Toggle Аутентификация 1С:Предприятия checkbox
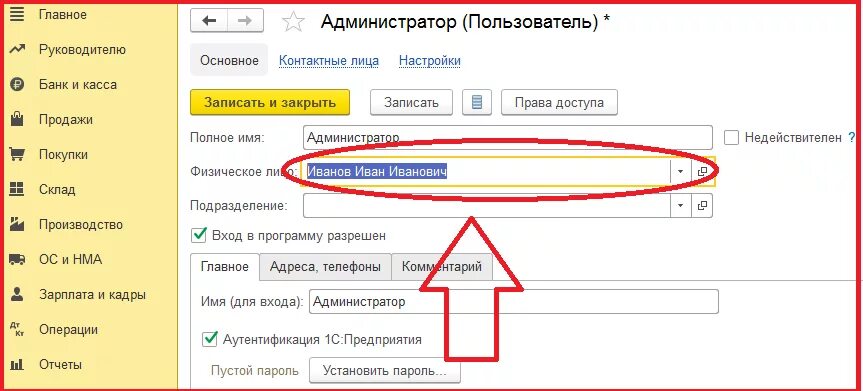 click(x=210, y=339)
